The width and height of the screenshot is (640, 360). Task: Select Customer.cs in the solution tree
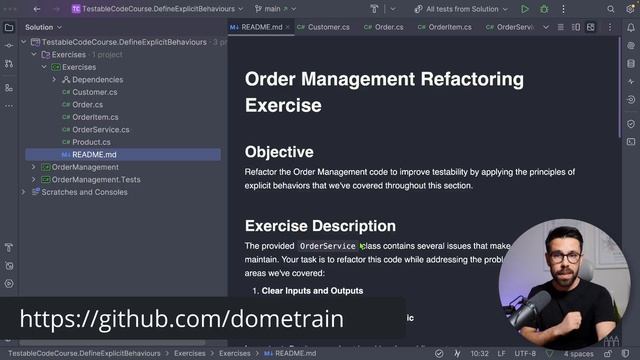pos(94,92)
